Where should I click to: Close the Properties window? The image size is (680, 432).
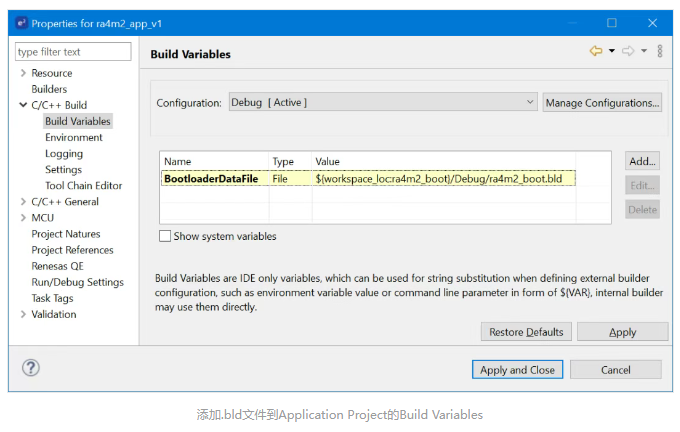652,23
